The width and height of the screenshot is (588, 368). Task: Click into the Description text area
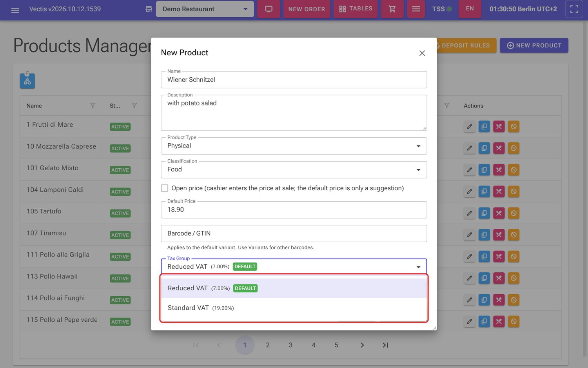coord(294,113)
